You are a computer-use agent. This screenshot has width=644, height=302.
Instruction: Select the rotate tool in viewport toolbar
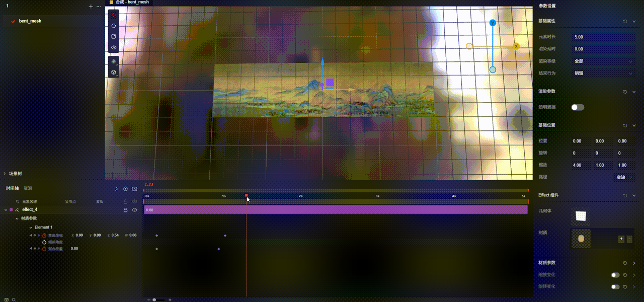click(x=114, y=26)
